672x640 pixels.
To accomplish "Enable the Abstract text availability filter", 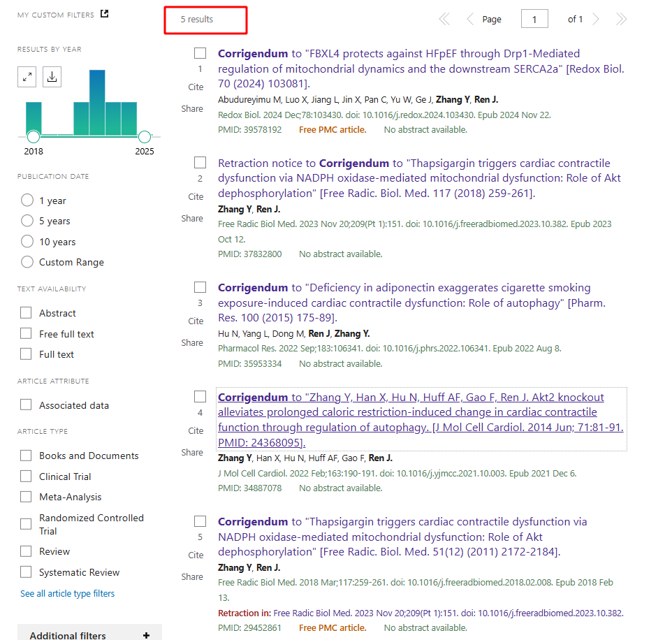I will pos(26,313).
